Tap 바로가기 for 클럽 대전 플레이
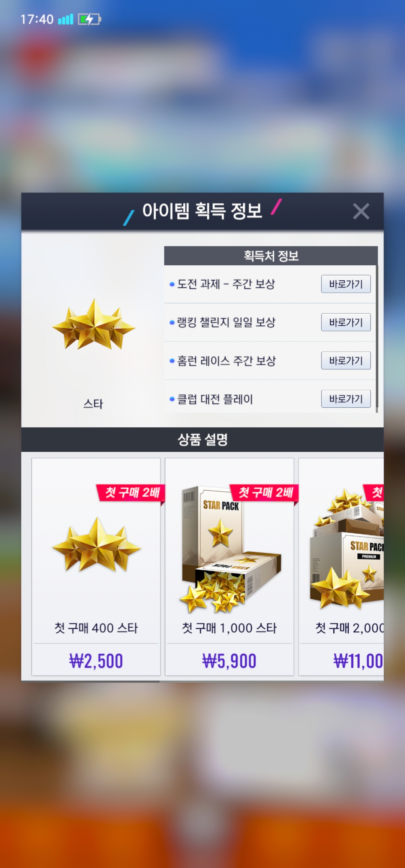The image size is (405, 868). (x=346, y=399)
